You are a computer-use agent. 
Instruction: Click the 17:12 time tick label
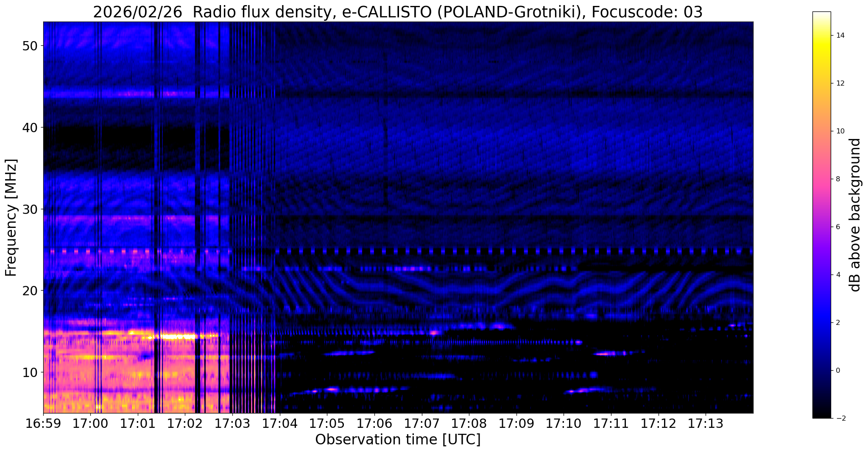click(659, 424)
